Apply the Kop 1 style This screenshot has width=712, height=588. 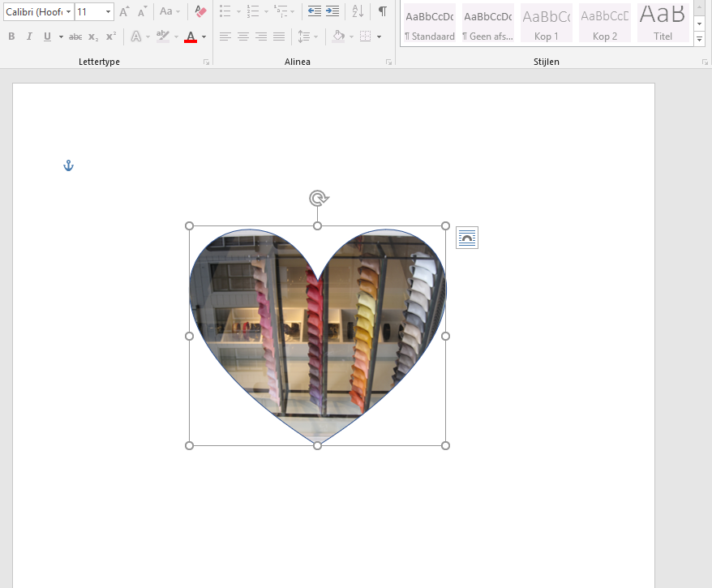[x=546, y=23]
